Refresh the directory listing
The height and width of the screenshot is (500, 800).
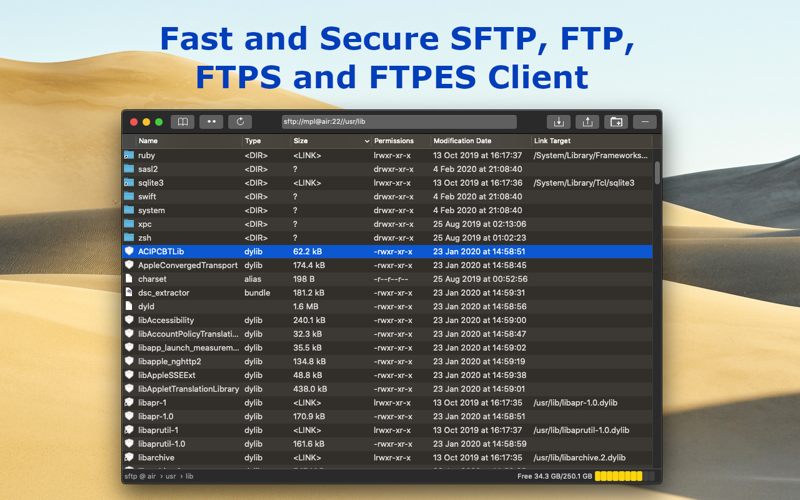tap(240, 122)
